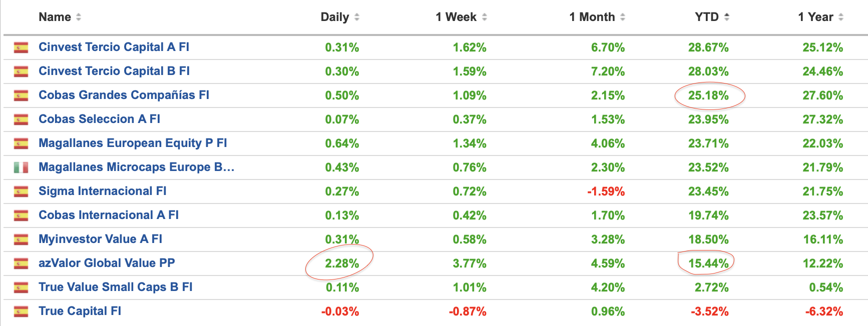This screenshot has height=326, width=868.
Task: Click the Spain flag beside Cinvest Tercio Capital A
Action: (21, 47)
